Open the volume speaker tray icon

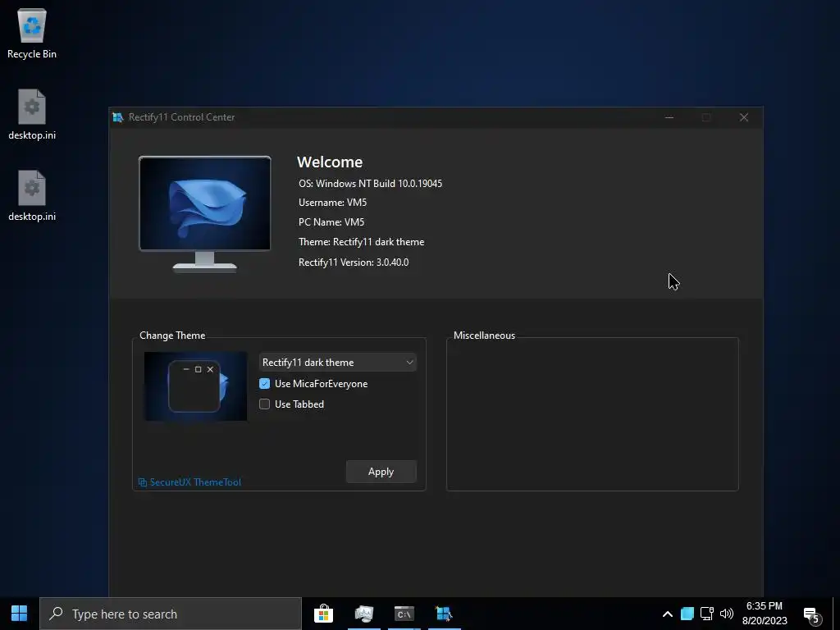point(727,614)
